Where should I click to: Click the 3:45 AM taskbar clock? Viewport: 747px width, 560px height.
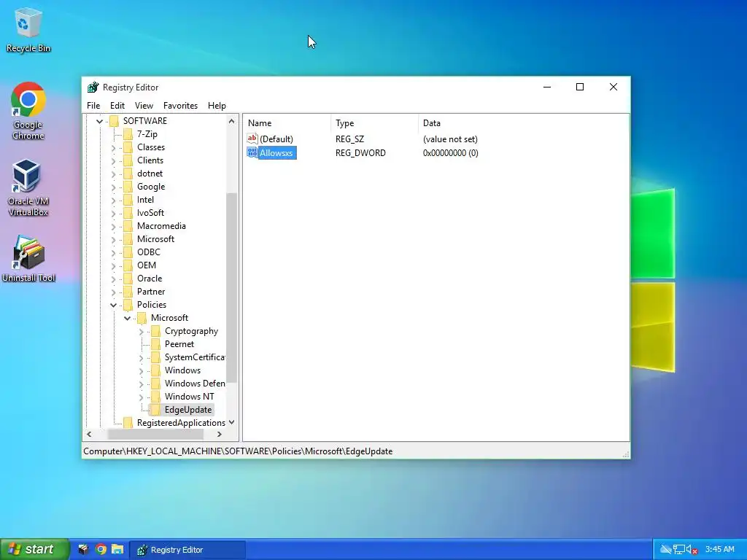point(720,550)
